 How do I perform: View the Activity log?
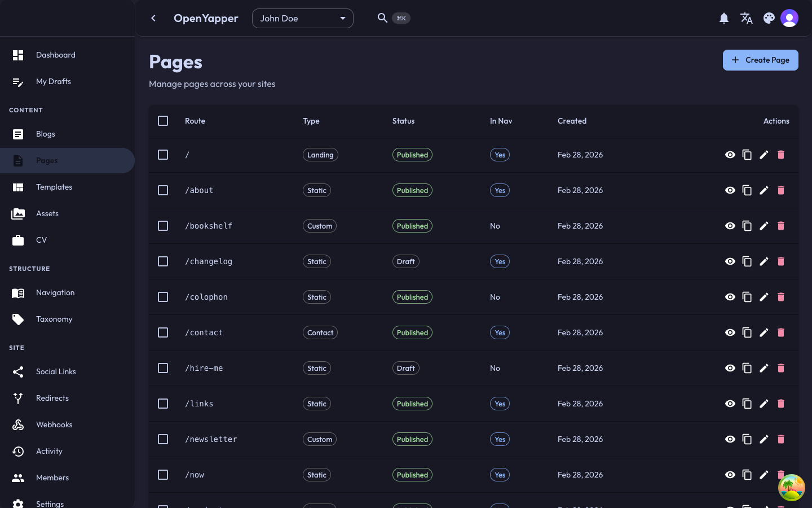(49, 451)
